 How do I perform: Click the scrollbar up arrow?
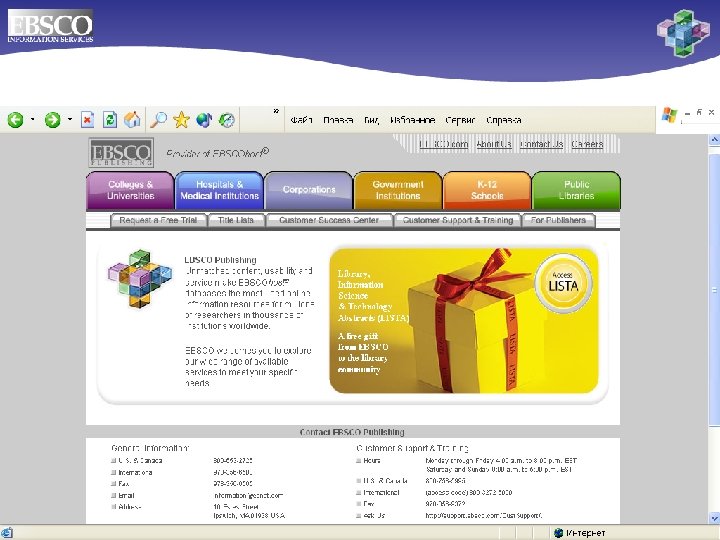point(714,140)
